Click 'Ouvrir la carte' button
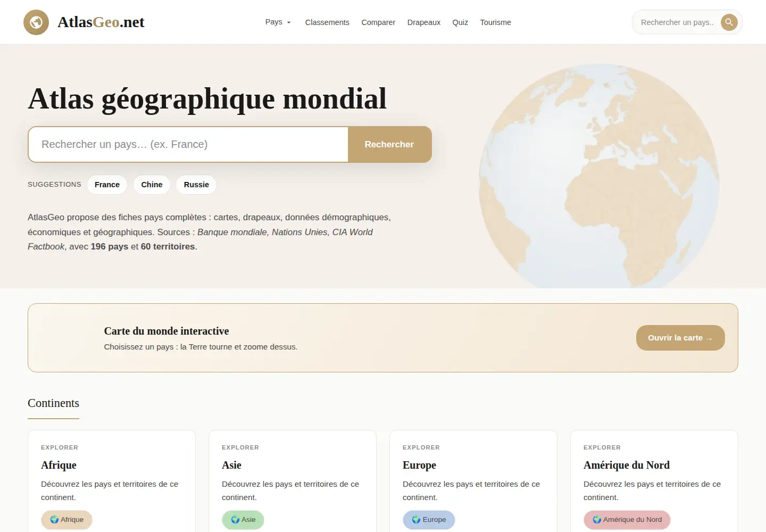 [680, 338]
